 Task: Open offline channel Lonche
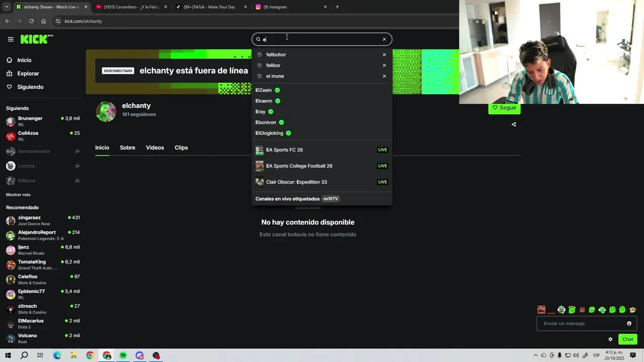tap(43, 166)
